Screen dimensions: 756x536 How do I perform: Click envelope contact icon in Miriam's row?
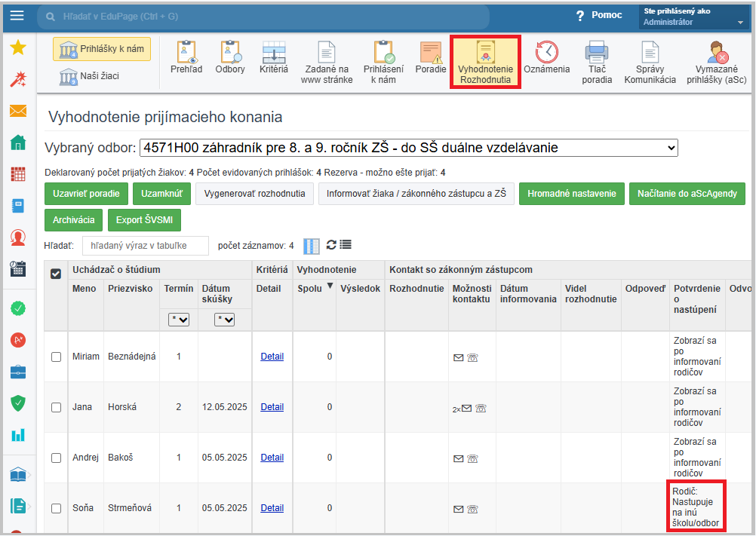(459, 357)
